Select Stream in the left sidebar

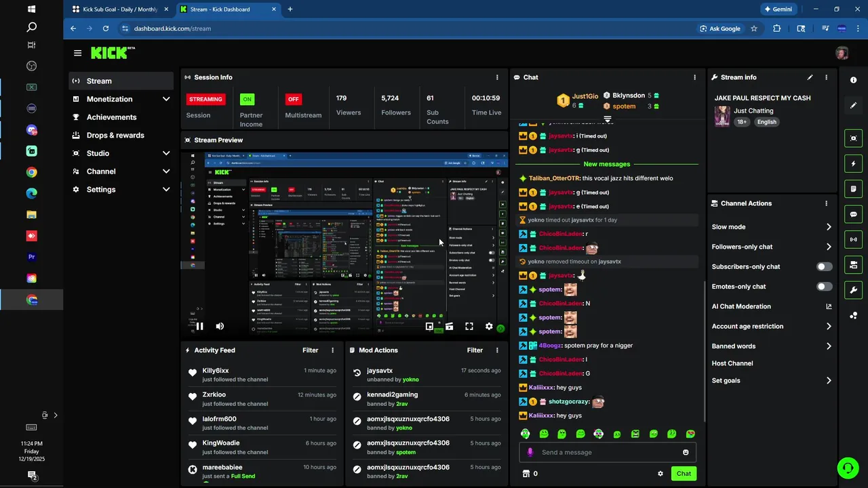pyautogui.click(x=121, y=81)
